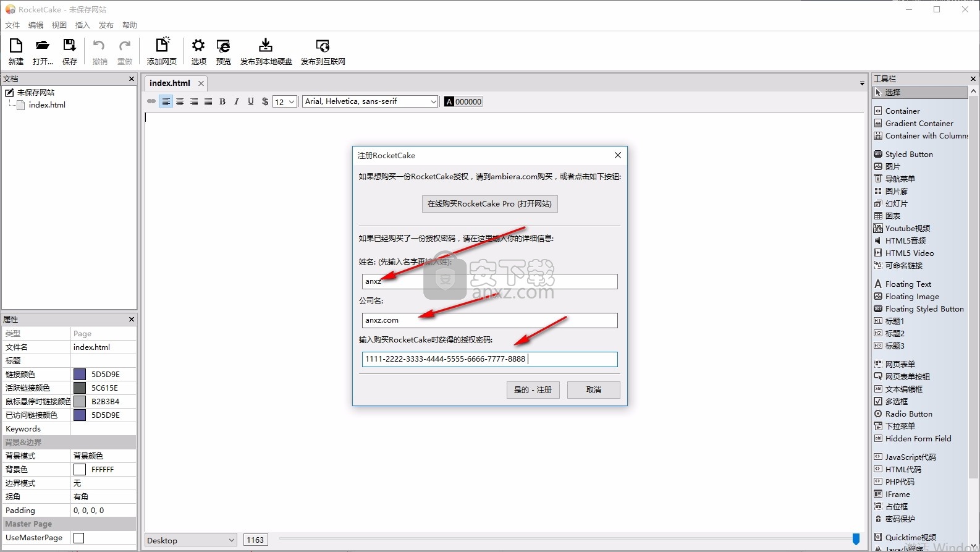Screen dimensions: 980x552
Task: Toggle strikethrough text formatting
Action: pos(265,101)
